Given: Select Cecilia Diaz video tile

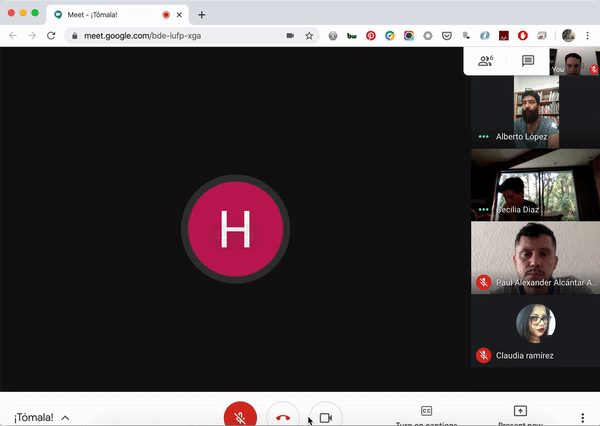Looking at the screenshot, I should 536,185.
